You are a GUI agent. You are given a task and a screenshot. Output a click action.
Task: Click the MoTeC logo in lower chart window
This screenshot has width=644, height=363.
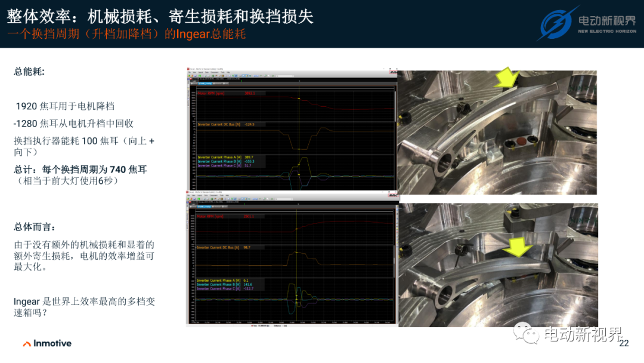coord(393,195)
